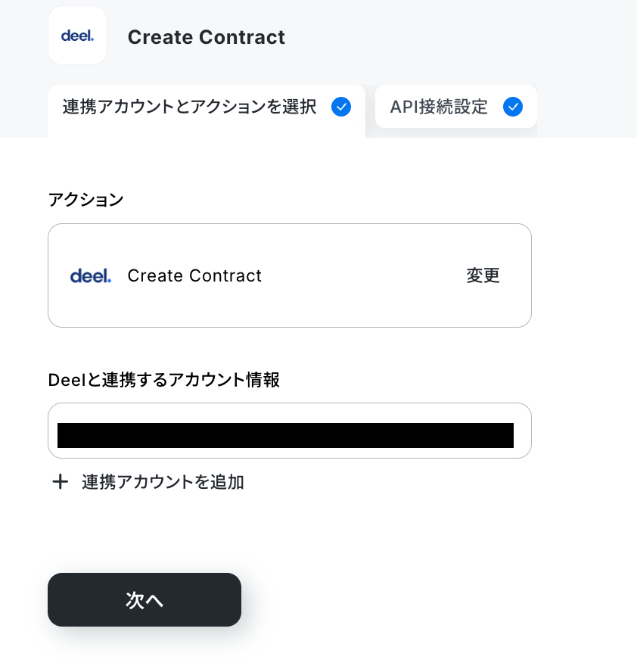Open the 連携アカウントとアクションを選択 tab
This screenshot has height=672, width=637.
point(207,111)
